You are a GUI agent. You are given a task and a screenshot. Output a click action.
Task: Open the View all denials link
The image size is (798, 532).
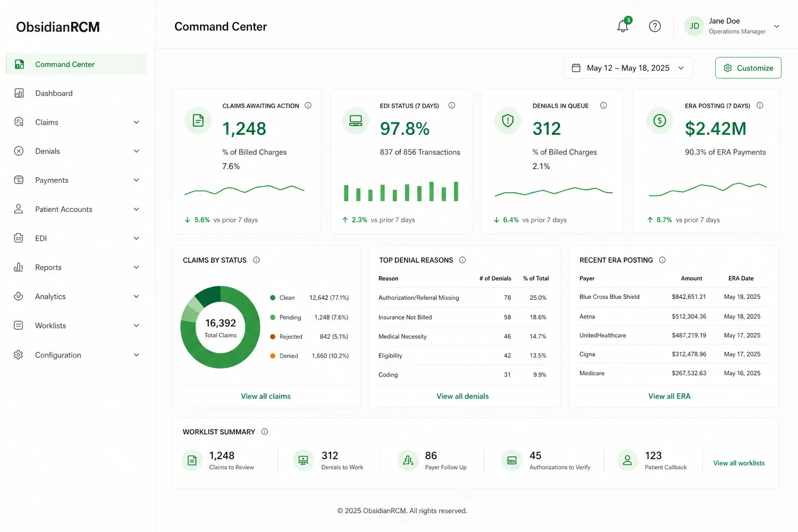462,396
